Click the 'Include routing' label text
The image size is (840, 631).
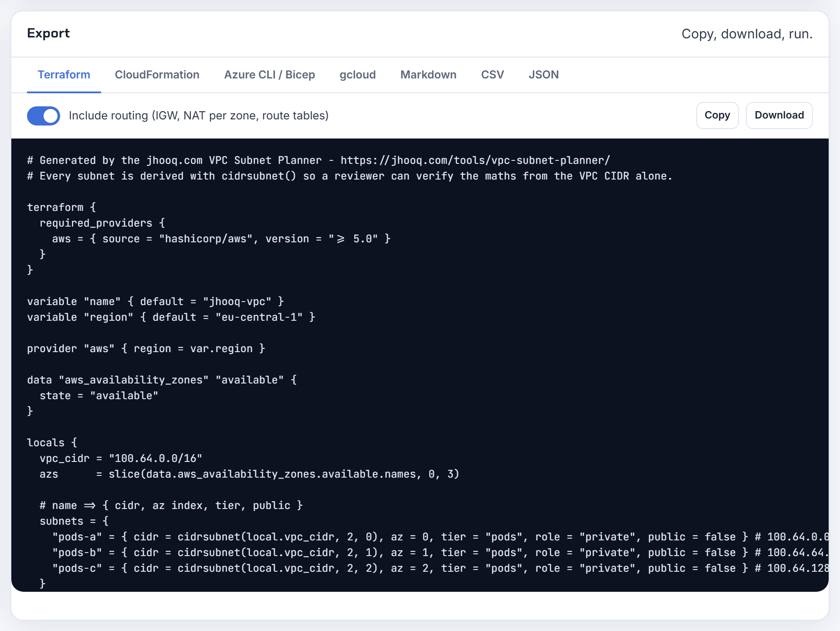click(x=199, y=115)
